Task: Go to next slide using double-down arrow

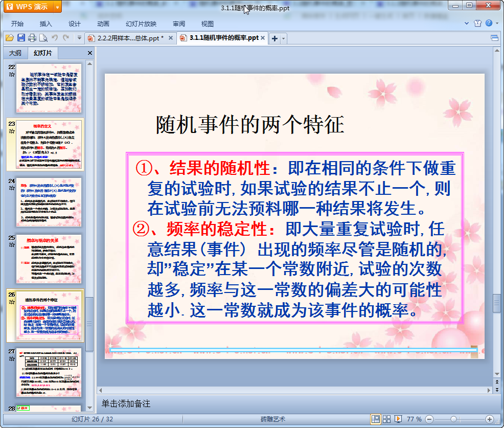Action: (x=497, y=390)
